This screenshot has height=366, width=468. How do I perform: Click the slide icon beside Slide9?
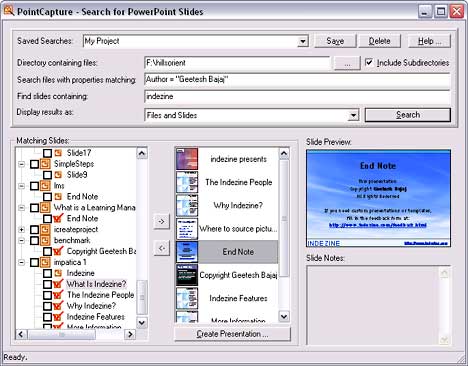tap(58, 175)
